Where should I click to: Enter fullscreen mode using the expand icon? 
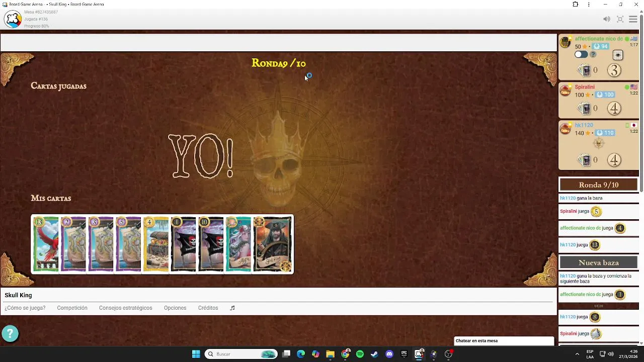coord(620,19)
